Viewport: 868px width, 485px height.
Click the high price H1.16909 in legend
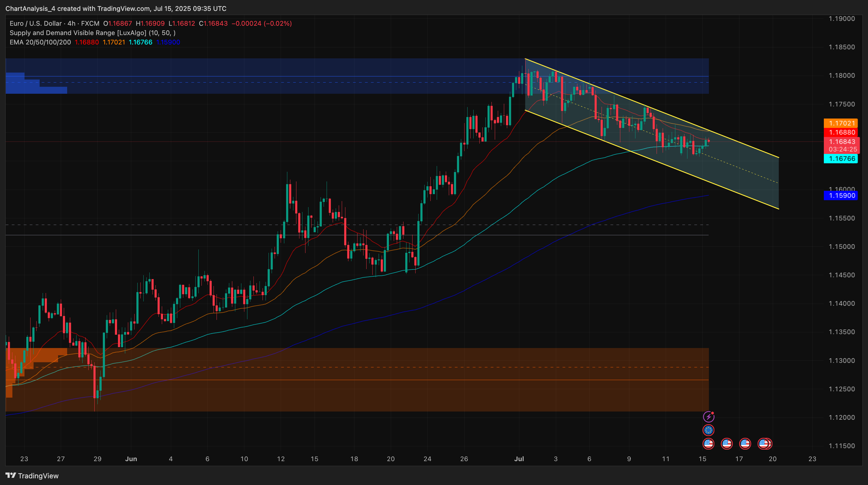click(x=150, y=24)
